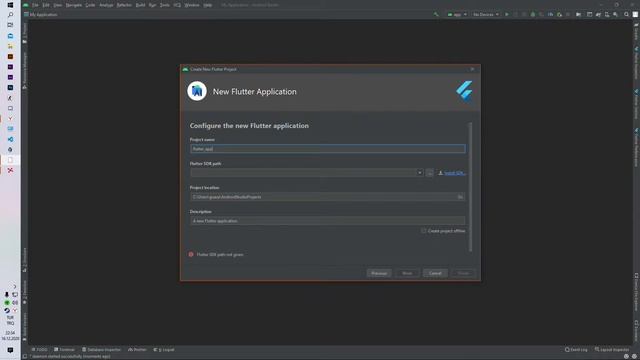Screen dimensions: 640x360
Task: Open the Favorites side tab
Action: pyautogui.click(x=24, y=292)
